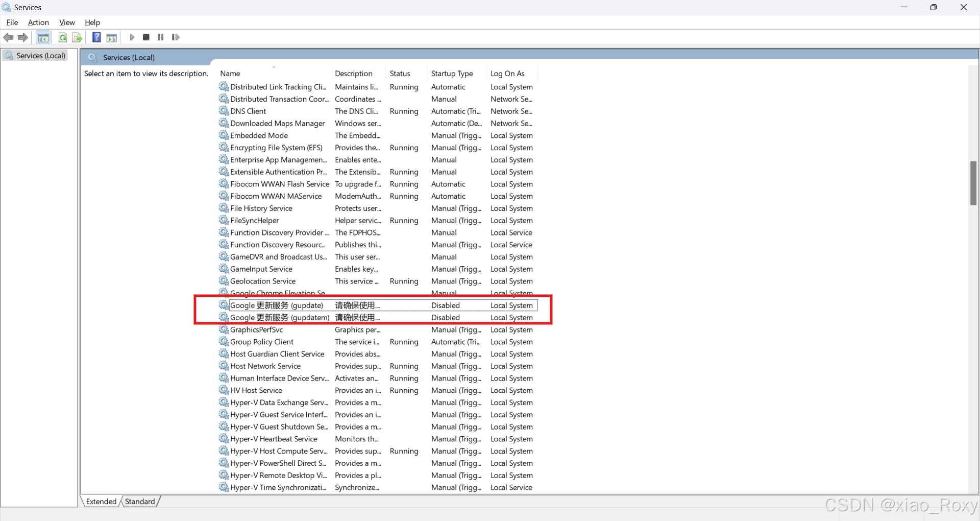980x521 pixels.
Task: Sort by the Name column header
Action: [x=274, y=74]
